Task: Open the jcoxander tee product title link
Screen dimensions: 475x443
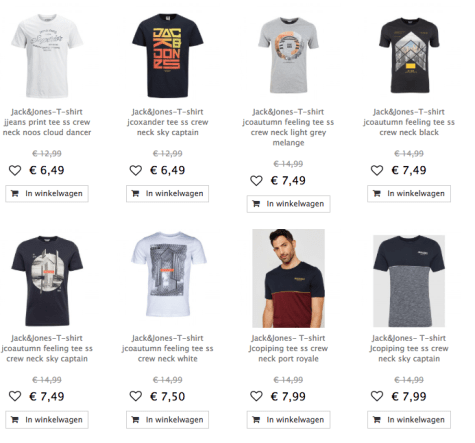Action: pos(168,122)
